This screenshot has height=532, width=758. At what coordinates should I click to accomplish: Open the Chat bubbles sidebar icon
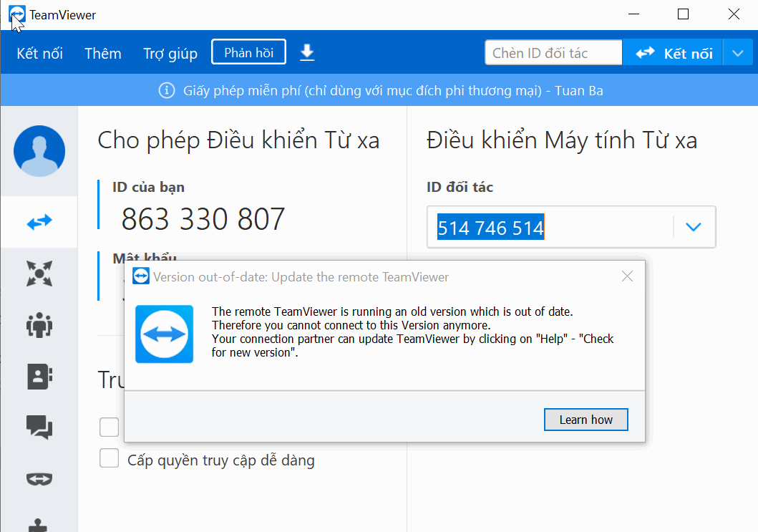pyautogui.click(x=39, y=427)
